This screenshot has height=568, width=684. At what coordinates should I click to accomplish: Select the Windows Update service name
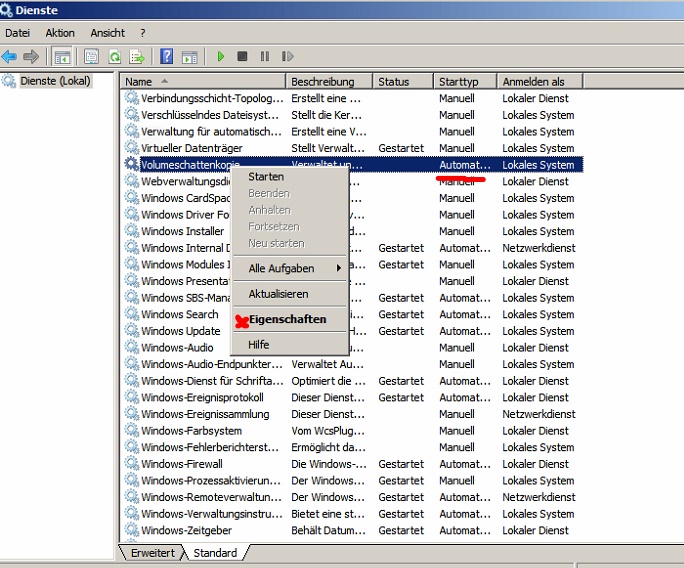(181, 331)
